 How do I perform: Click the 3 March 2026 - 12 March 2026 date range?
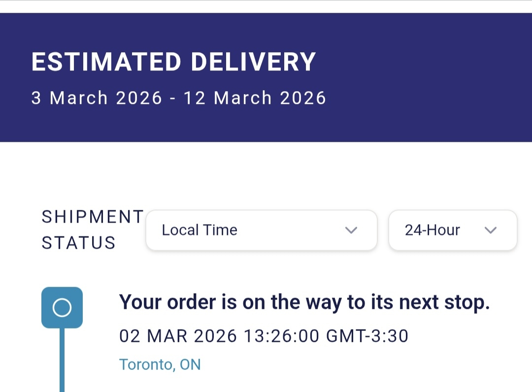(178, 98)
